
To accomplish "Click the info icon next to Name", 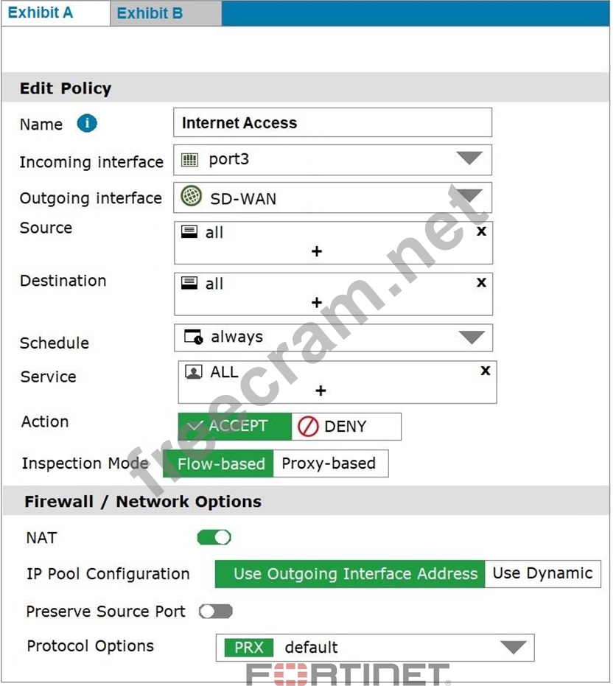I will coord(87,123).
